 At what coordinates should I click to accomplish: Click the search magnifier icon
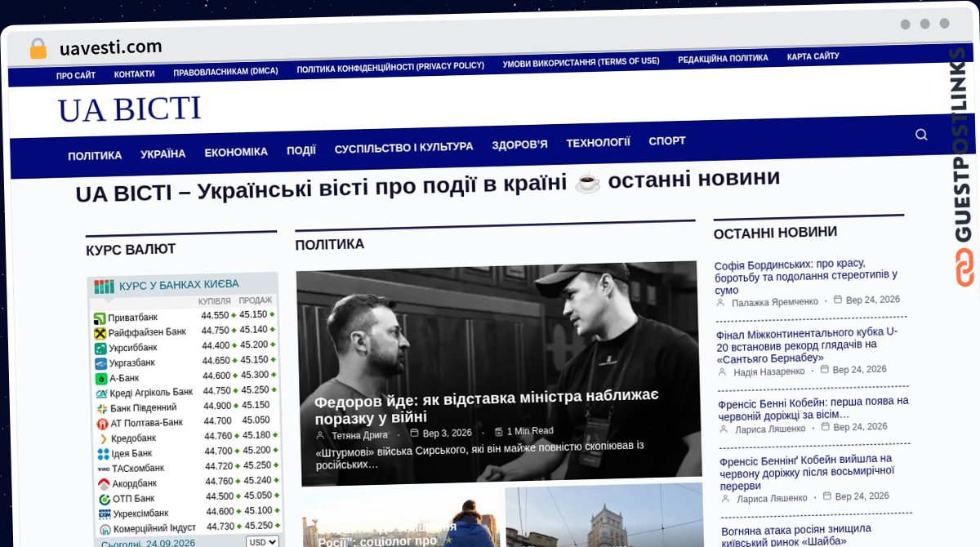(x=921, y=135)
